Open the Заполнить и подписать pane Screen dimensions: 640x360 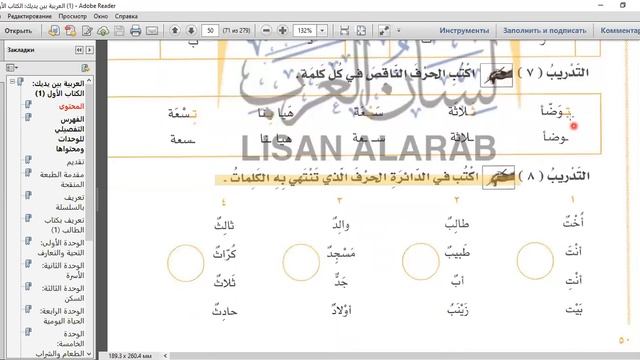click(544, 31)
